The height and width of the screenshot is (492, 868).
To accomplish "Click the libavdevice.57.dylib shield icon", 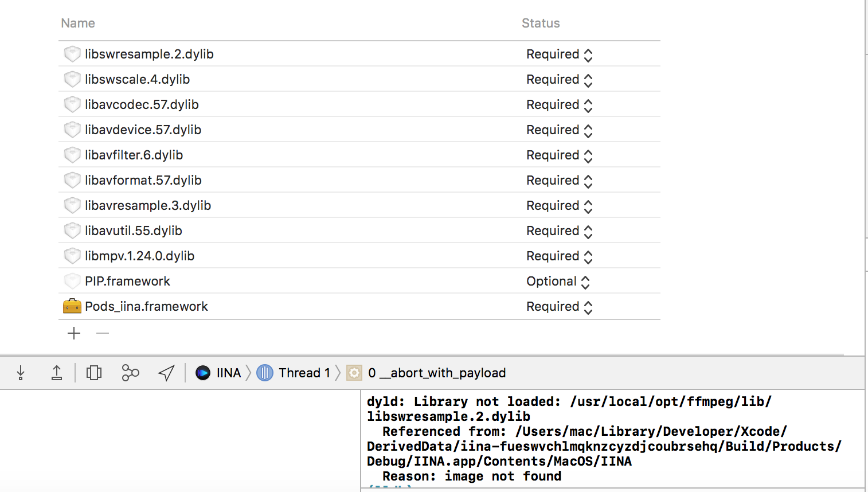I will tap(72, 130).
